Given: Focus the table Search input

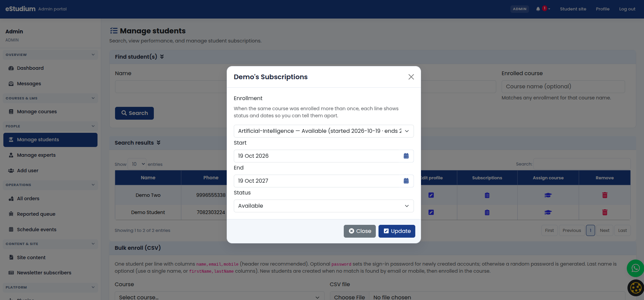Looking at the screenshot, I should pos(582,164).
